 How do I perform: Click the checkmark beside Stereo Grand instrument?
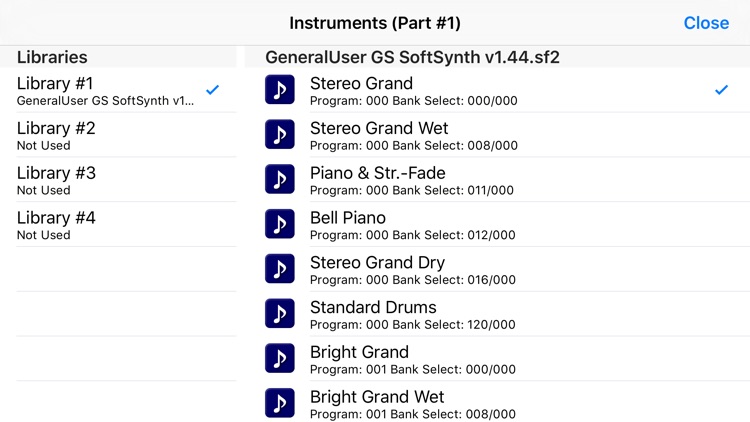point(721,89)
